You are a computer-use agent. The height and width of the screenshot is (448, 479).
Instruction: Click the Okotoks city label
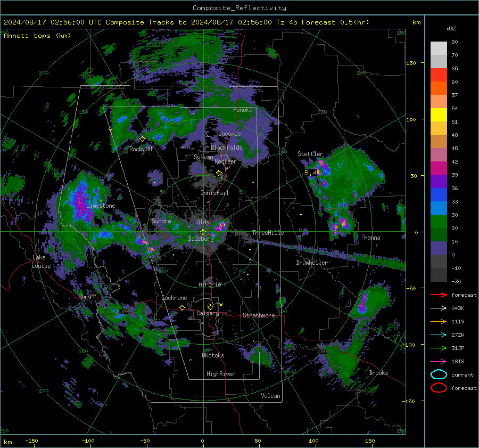click(x=213, y=355)
